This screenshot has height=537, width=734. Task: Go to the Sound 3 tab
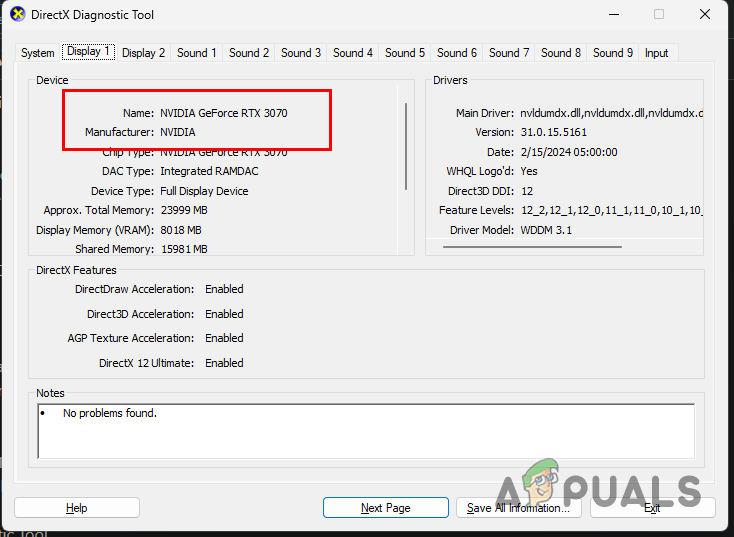(x=301, y=53)
